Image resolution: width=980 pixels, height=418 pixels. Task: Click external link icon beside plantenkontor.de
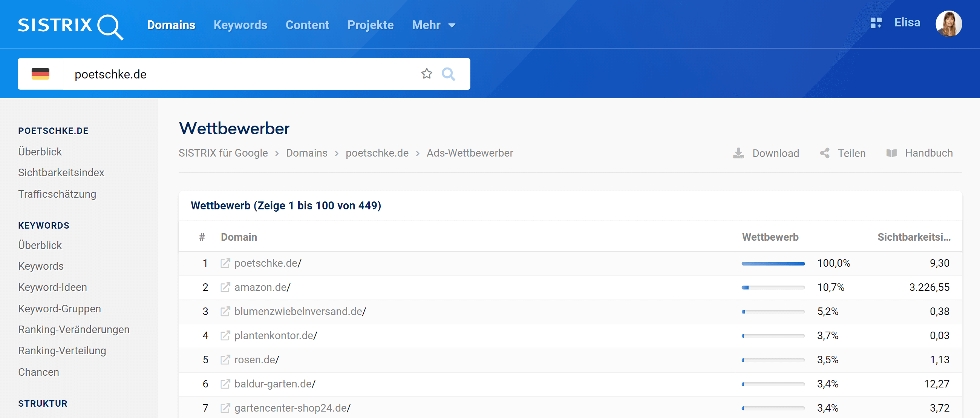point(225,336)
